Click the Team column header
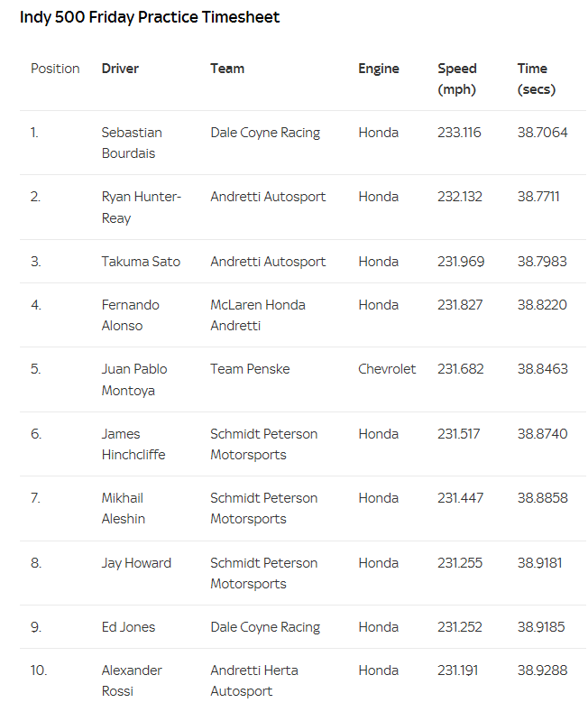The height and width of the screenshot is (712, 588). (x=227, y=69)
